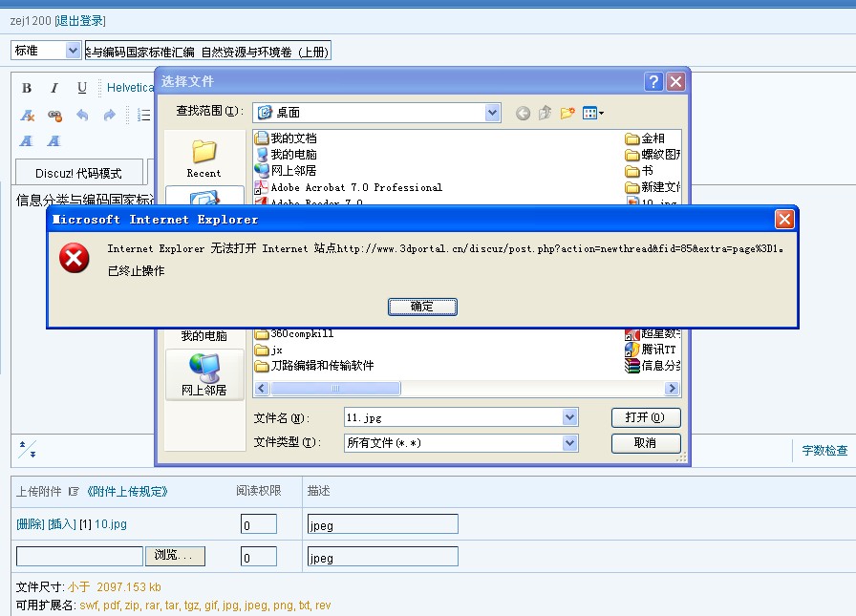Click the 文件名 input containing 11.jpg
Image resolution: width=856 pixels, height=616 pixels.
coord(454,417)
